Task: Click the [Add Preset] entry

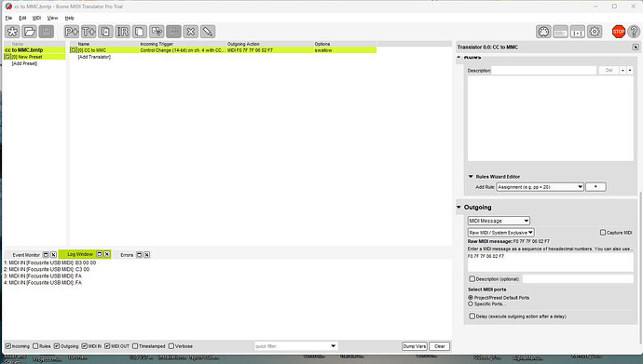Action: pos(24,63)
